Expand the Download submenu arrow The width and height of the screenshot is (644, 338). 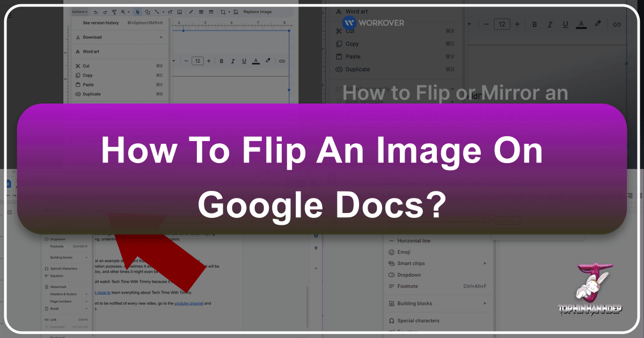(161, 37)
